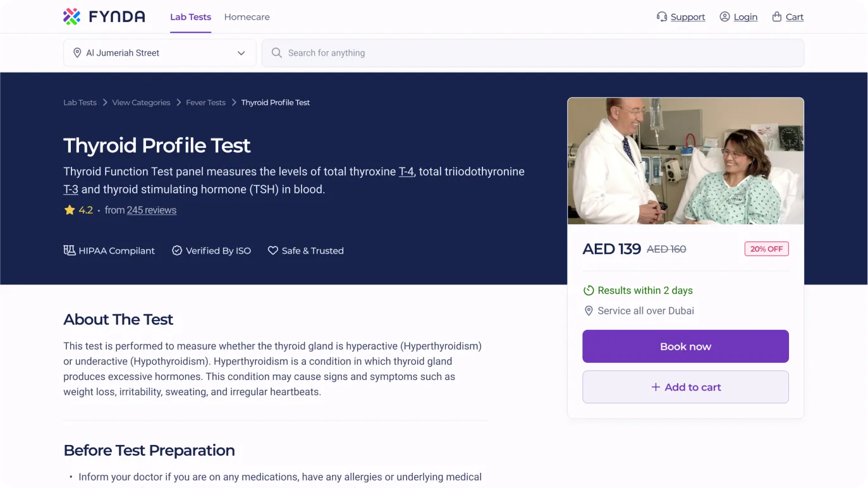This screenshot has height=488, width=868.
Task: Click the 20% OFF badge
Action: pyautogui.click(x=766, y=249)
